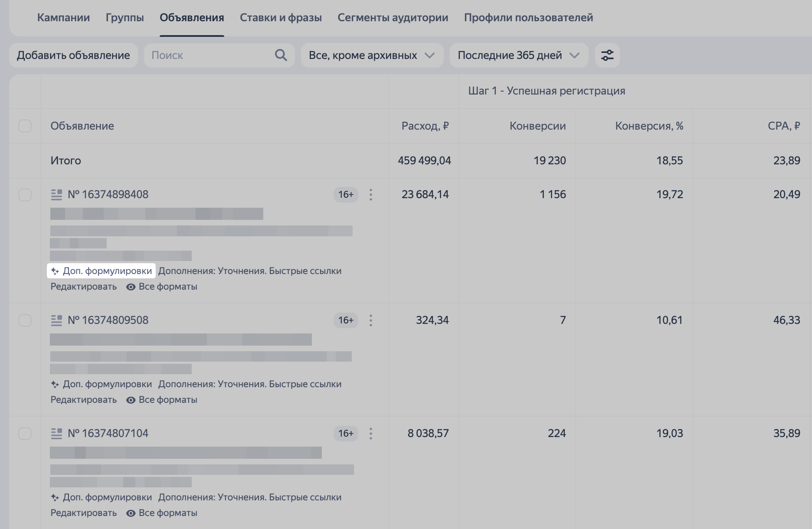Open three-dot menu for ad 16374807104
This screenshot has width=812, height=529.
pyautogui.click(x=370, y=434)
